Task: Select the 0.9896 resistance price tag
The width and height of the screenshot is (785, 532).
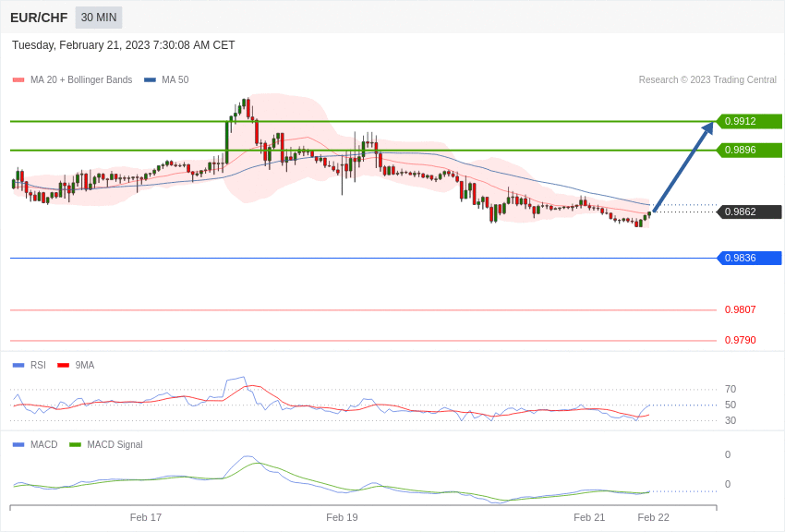Action: click(750, 151)
